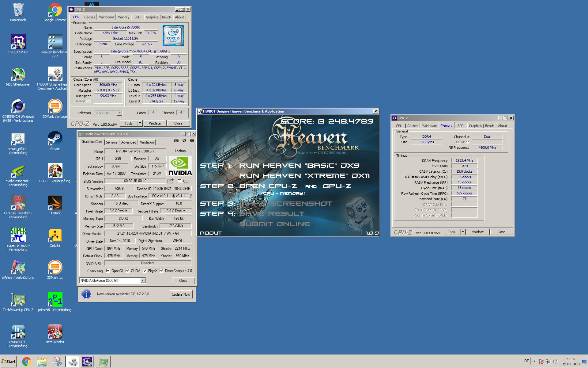This screenshot has width=588, height=368.
Task: Toggle OpenCL checkbox in GPU-Z
Action: click(108, 270)
